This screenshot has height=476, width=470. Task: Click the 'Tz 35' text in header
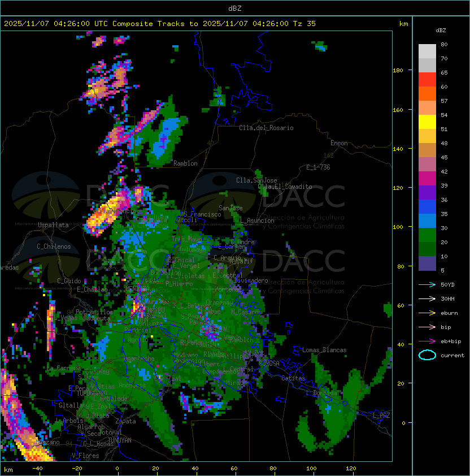coord(304,24)
